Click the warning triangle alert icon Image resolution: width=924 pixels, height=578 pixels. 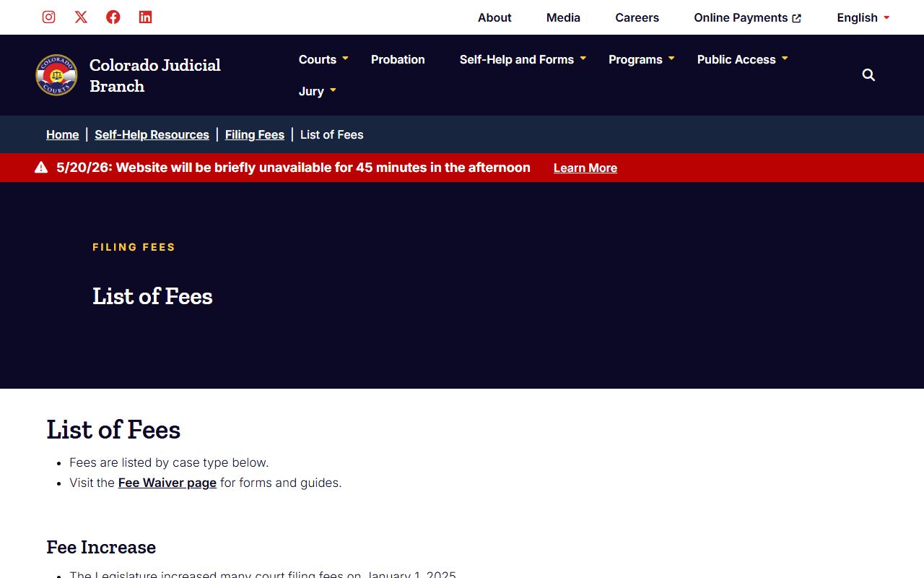point(41,168)
